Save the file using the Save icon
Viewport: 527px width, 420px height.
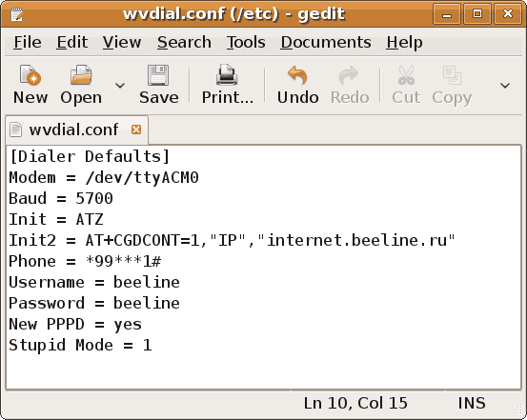[158, 75]
